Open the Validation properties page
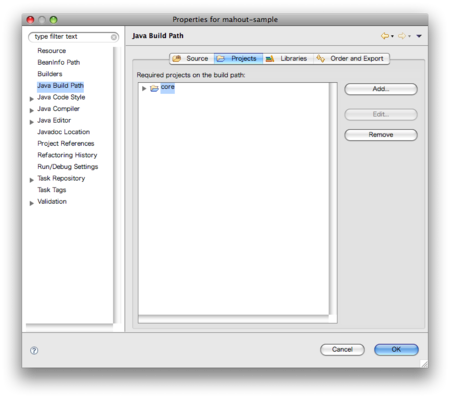450x398 pixels. click(52, 201)
